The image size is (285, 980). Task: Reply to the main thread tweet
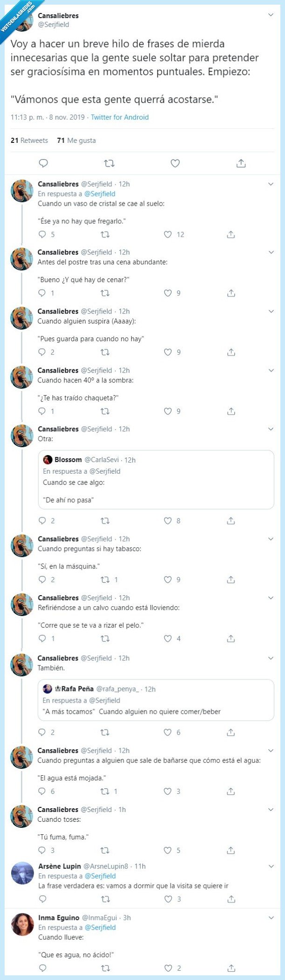[43, 163]
